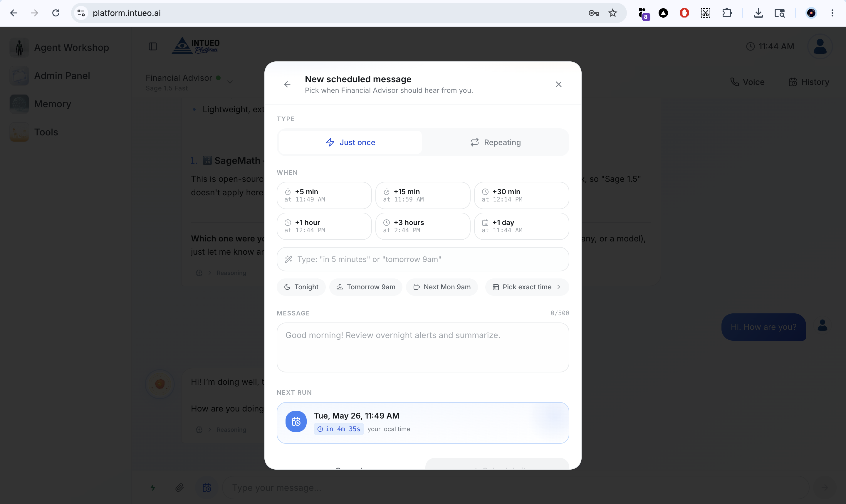Click the assistant avatar beside the greeting reply

click(160, 384)
